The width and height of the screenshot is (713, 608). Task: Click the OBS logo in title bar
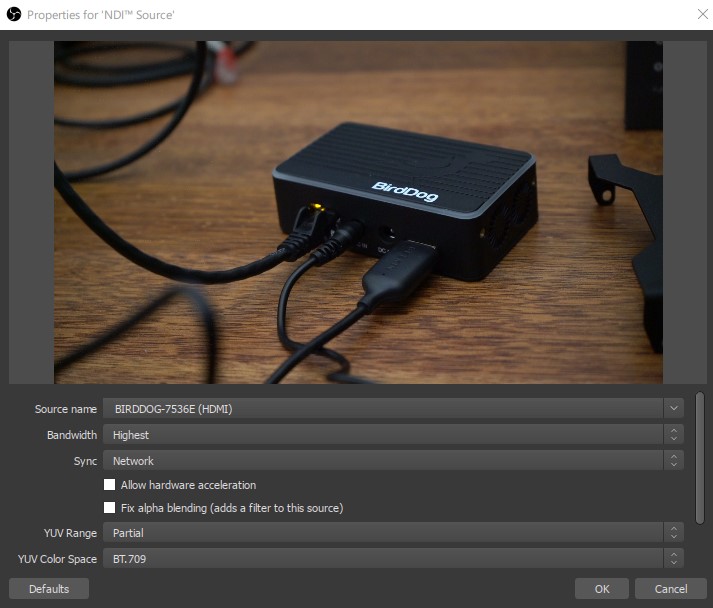14,15
